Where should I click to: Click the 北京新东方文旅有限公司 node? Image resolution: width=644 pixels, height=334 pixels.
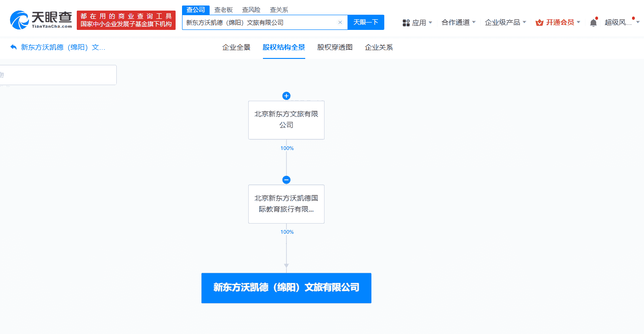pyautogui.click(x=286, y=120)
